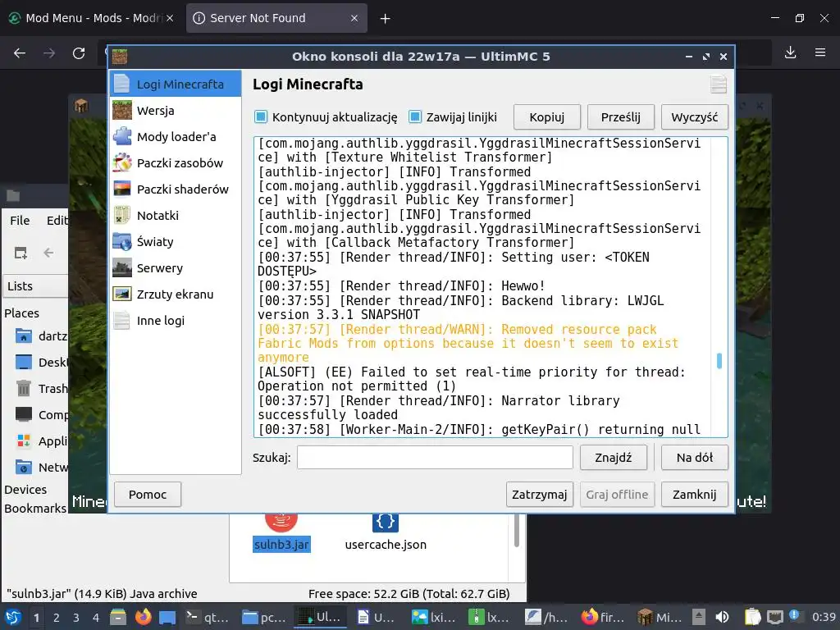This screenshot has height=630, width=840.
Task: Open Światy page
Action: (x=176, y=242)
